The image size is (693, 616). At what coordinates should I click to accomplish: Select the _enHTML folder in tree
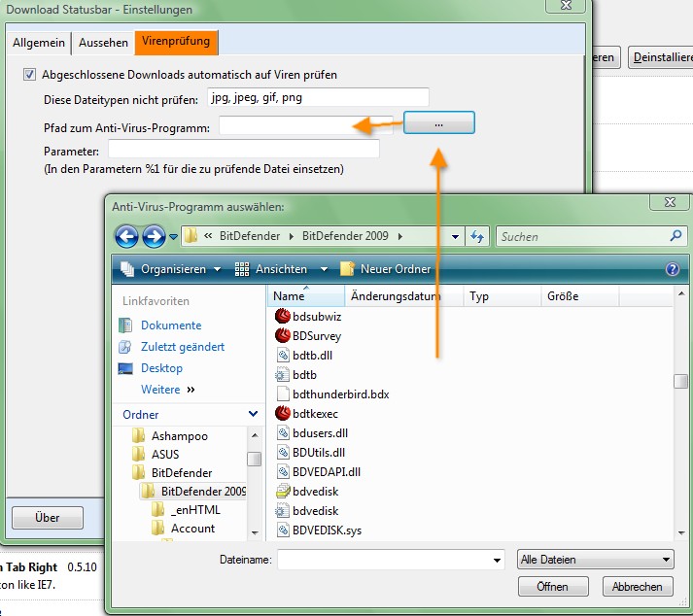186,509
